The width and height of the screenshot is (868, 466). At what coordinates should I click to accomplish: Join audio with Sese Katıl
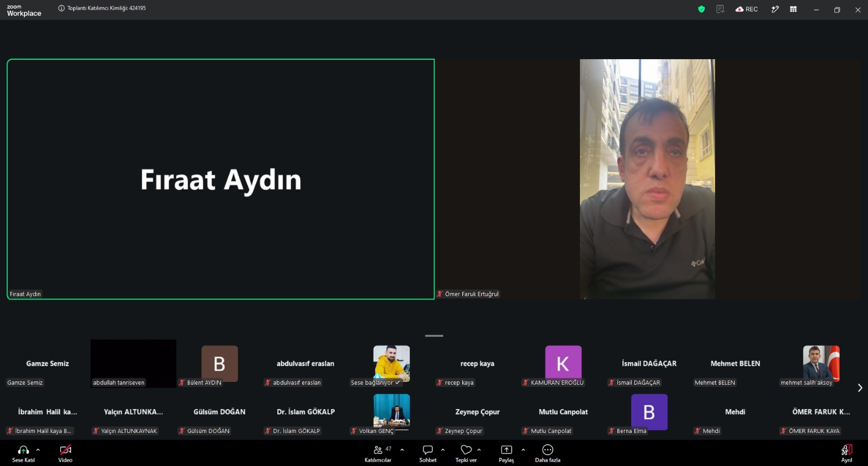coord(23,454)
